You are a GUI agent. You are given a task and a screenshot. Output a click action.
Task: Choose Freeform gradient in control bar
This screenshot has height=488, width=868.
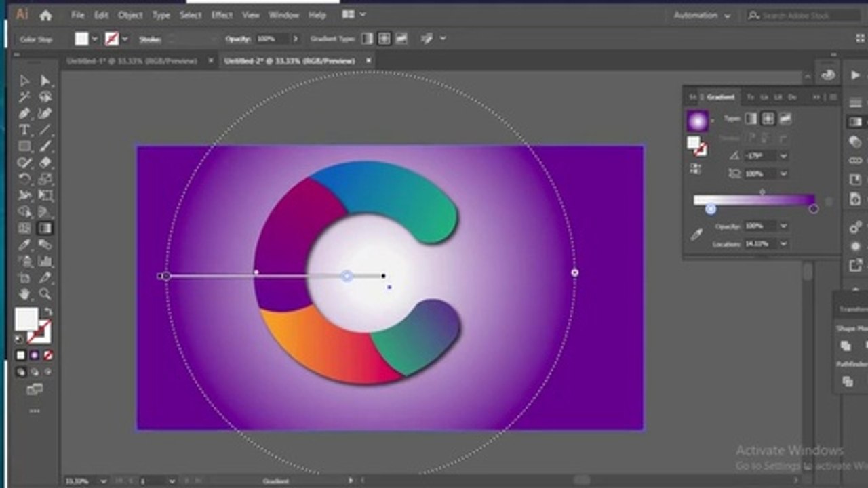pos(402,39)
